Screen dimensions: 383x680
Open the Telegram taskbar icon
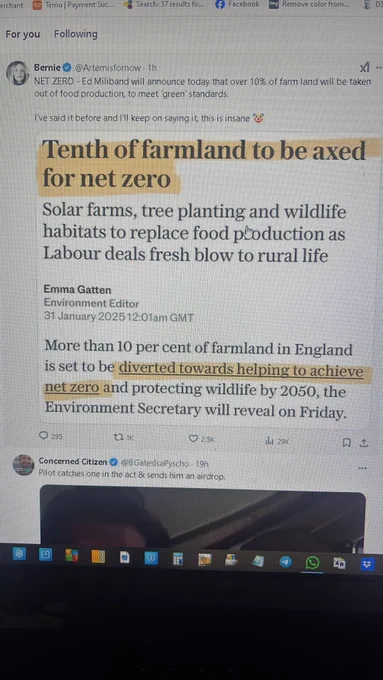(285, 562)
